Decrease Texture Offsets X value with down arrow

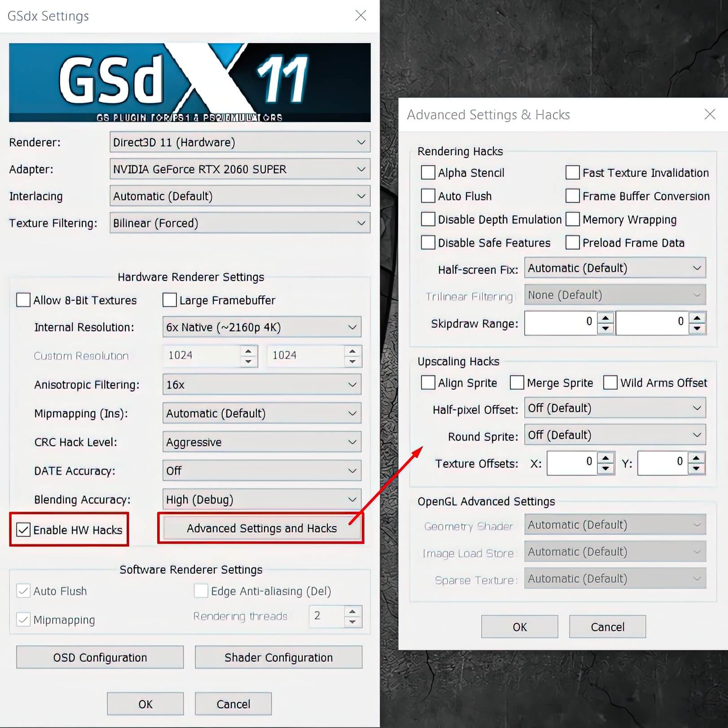pos(605,469)
